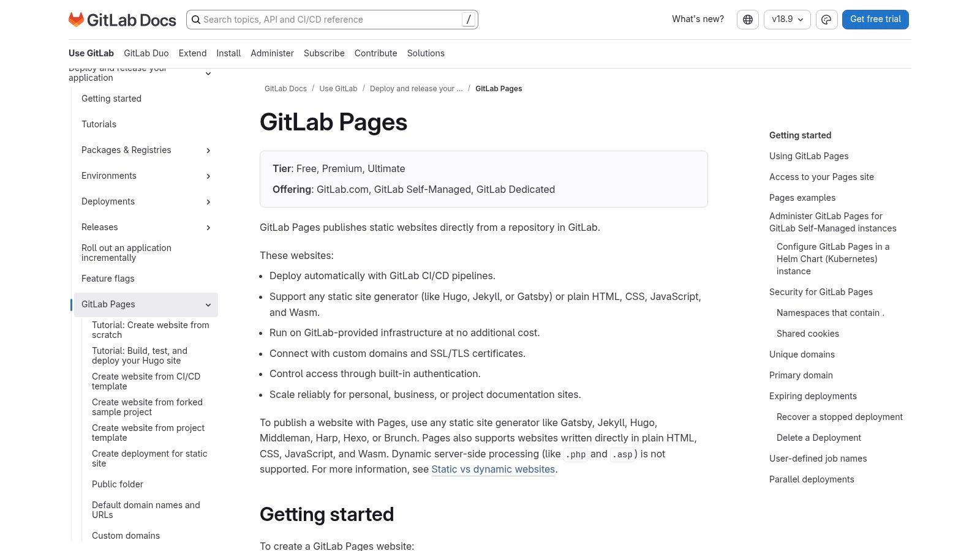Click the search topics input field

(x=318, y=19)
